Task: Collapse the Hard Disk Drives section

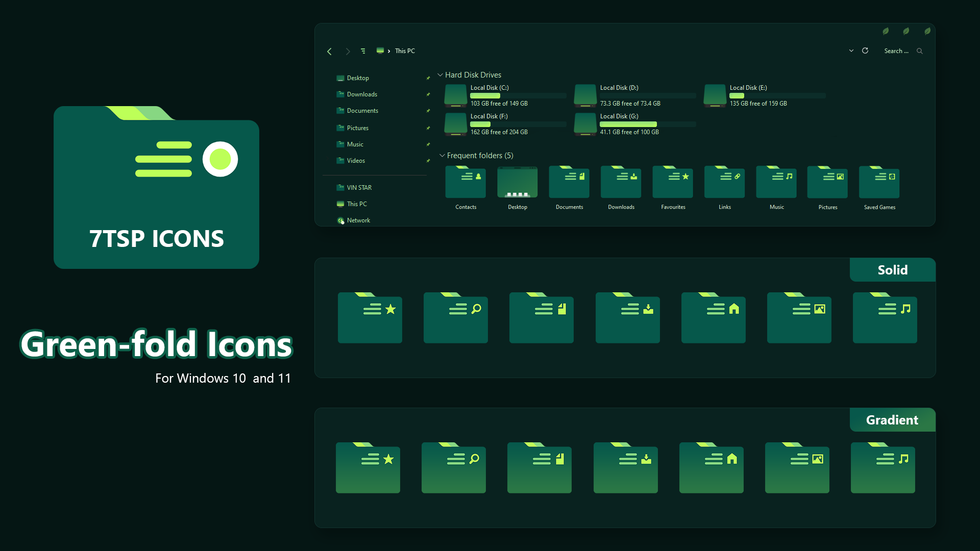Action: point(441,74)
